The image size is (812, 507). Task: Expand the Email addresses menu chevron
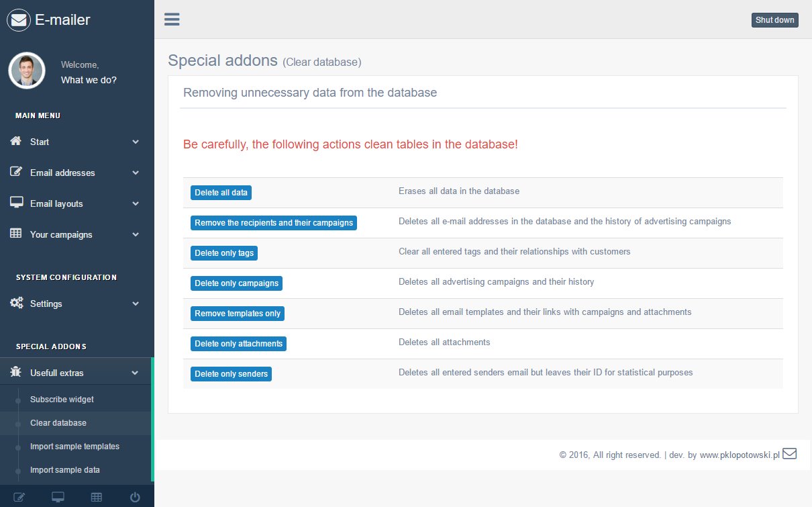click(x=136, y=173)
